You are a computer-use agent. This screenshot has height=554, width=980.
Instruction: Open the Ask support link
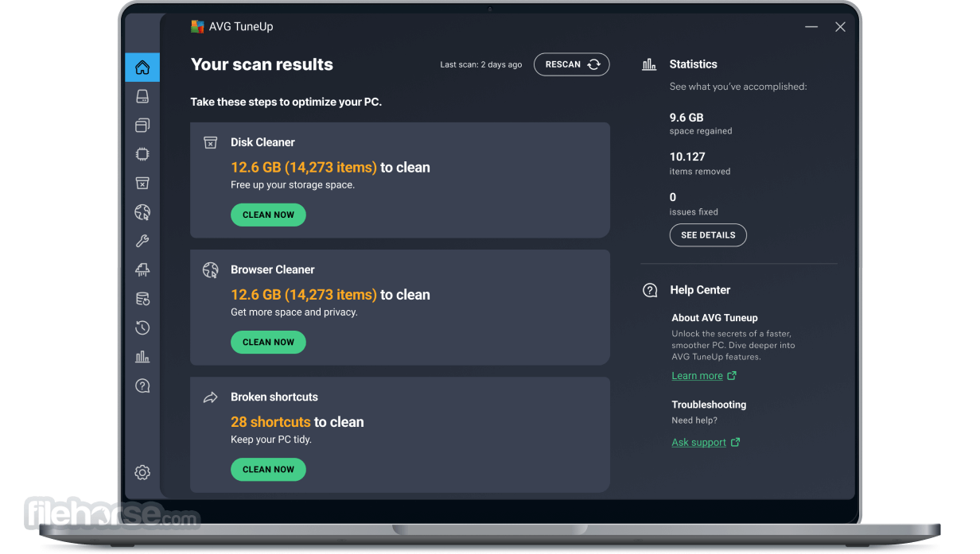click(x=698, y=443)
